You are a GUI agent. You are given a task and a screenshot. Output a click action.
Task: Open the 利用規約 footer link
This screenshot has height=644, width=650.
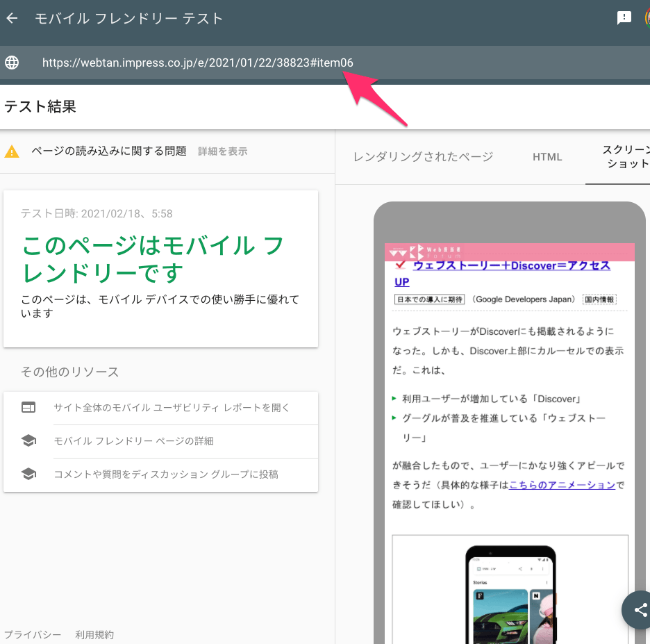94,634
